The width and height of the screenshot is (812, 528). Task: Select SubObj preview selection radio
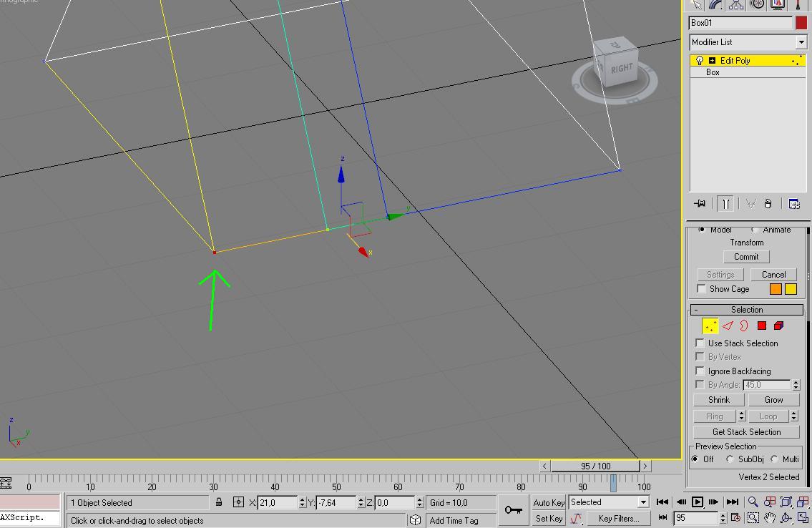click(730, 459)
